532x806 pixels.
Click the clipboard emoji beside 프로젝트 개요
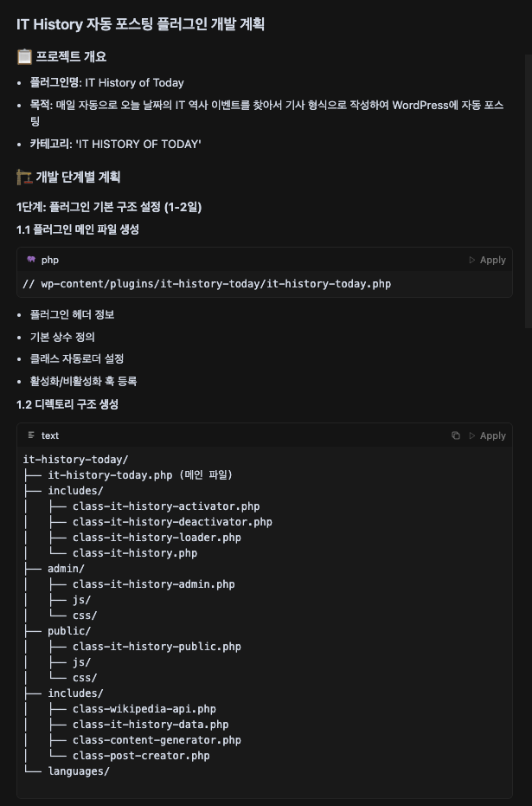pos(24,56)
